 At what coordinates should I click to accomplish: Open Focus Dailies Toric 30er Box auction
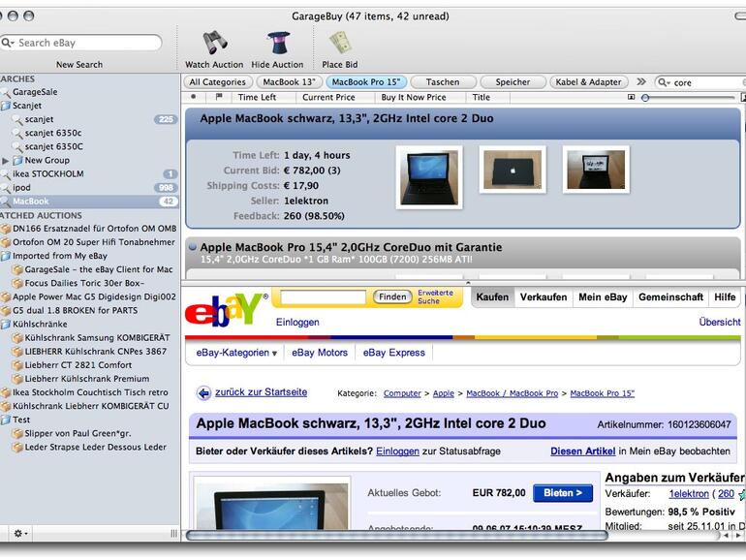[84, 283]
